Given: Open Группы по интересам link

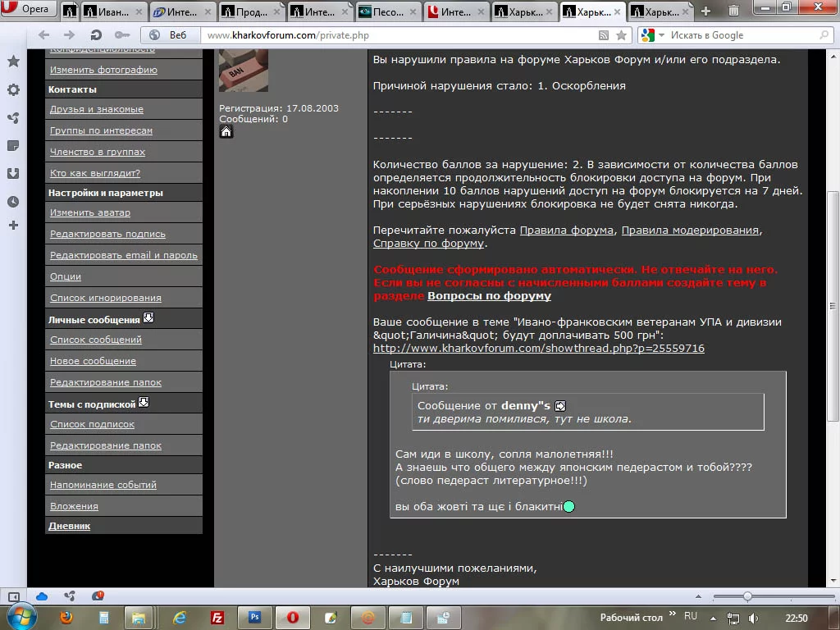Looking at the screenshot, I should [x=101, y=130].
